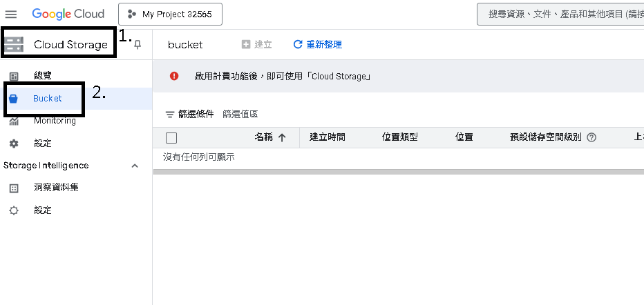The width and height of the screenshot is (644, 305).
Task: Click the 位置 column header
Action: coord(464,137)
